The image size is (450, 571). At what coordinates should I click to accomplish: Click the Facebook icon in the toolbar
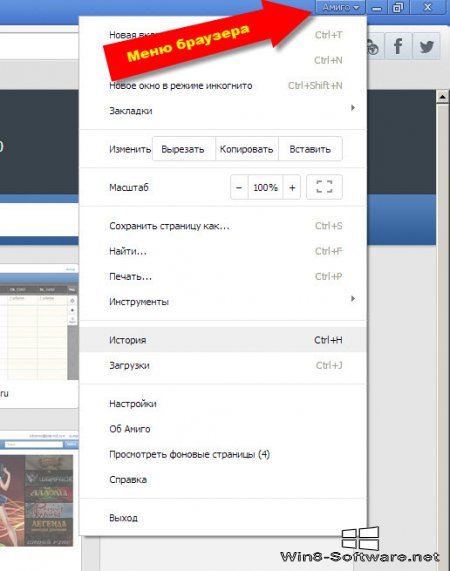[x=398, y=46]
